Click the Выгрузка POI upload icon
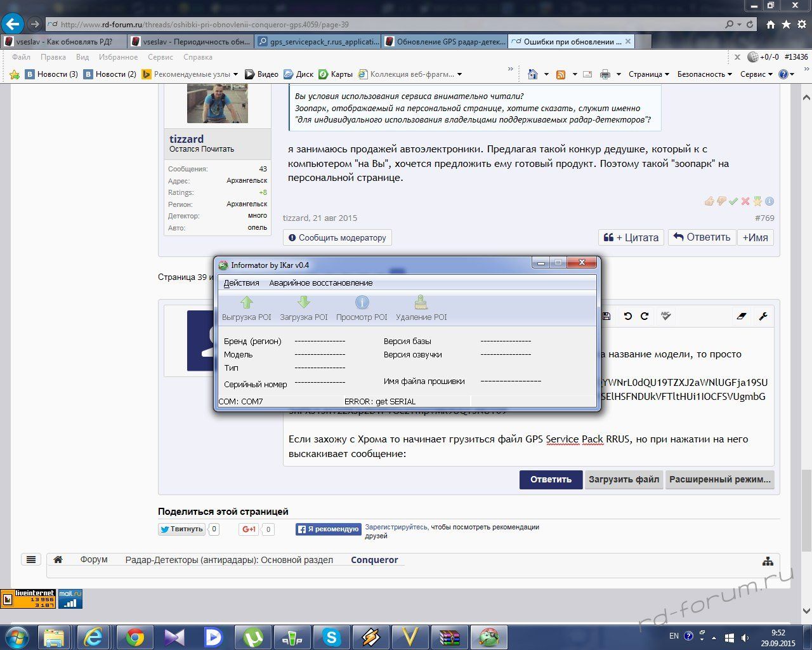Image resolution: width=812 pixels, height=650 pixels. pos(247,303)
